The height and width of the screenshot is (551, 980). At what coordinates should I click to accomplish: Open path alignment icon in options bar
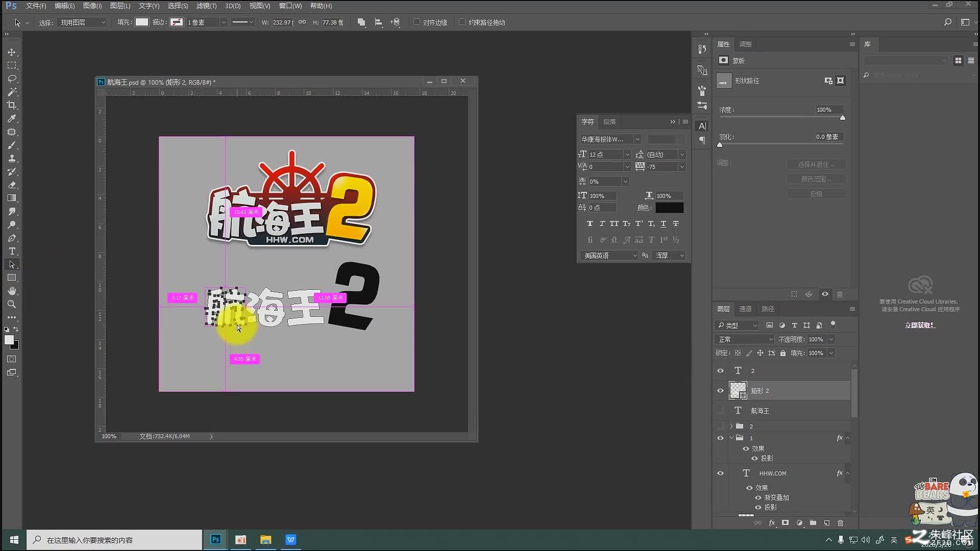(379, 22)
